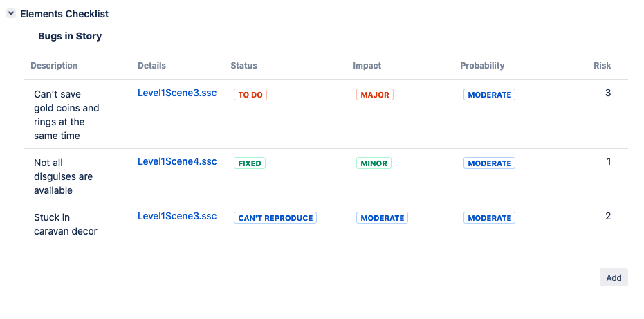Open the Level1Scene4.ssc details link

coord(177,161)
